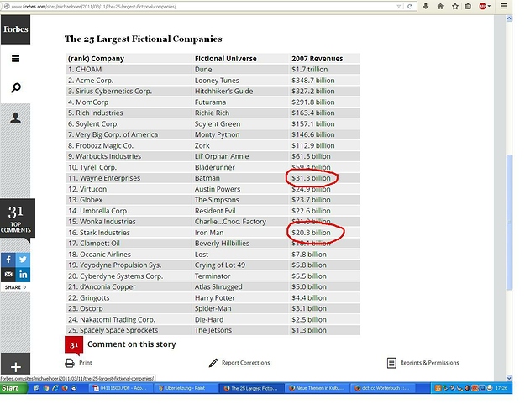Image resolution: width=525 pixels, height=420 pixels.
Task: Click the $163.4 billion cell
Action: point(324,113)
